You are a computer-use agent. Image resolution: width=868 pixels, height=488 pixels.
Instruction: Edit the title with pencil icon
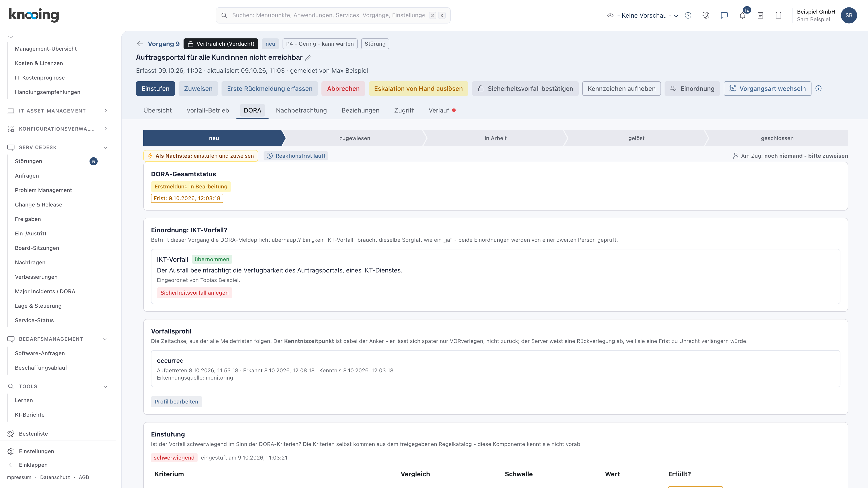pyautogui.click(x=308, y=58)
